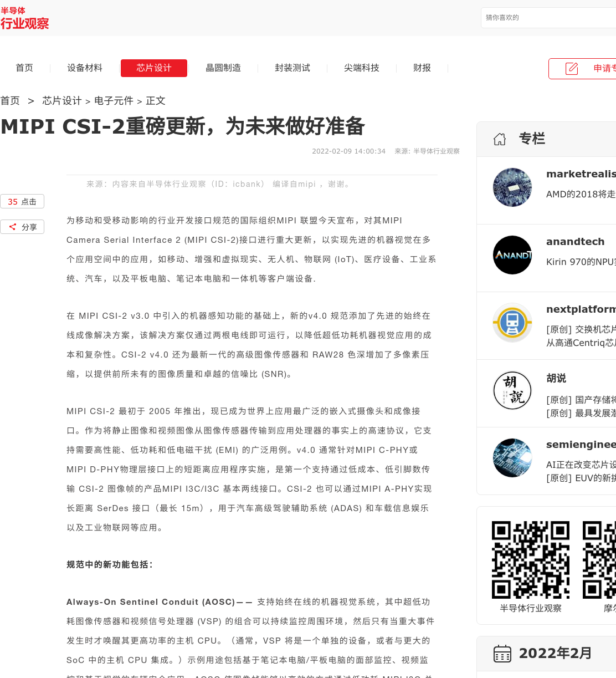Open semiengineering chip avatar
The width and height of the screenshot is (616, 678).
pos(512,458)
